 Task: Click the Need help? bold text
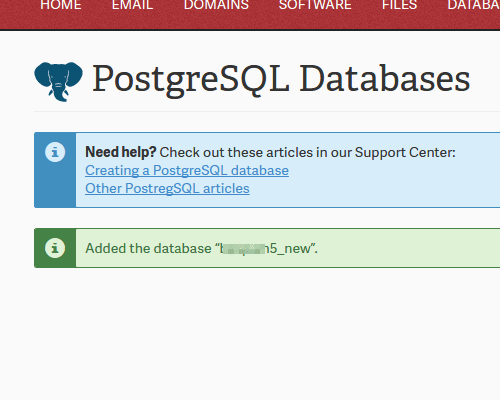(x=121, y=152)
